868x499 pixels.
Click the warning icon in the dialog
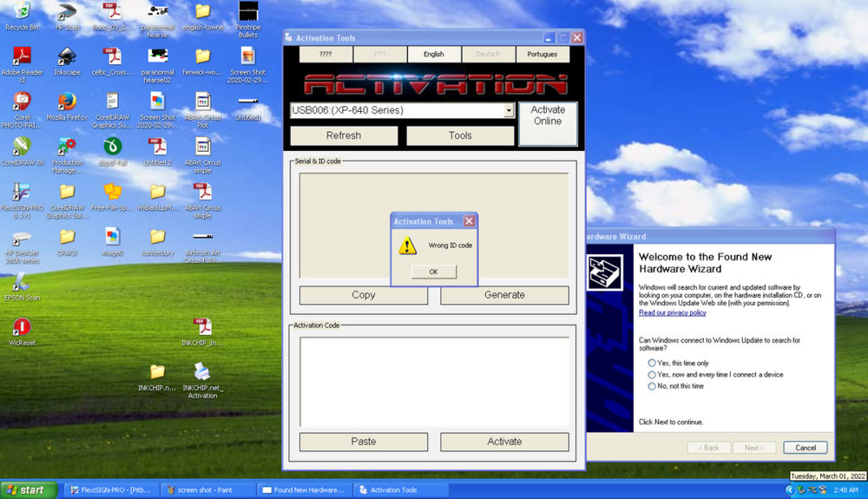[x=407, y=245]
